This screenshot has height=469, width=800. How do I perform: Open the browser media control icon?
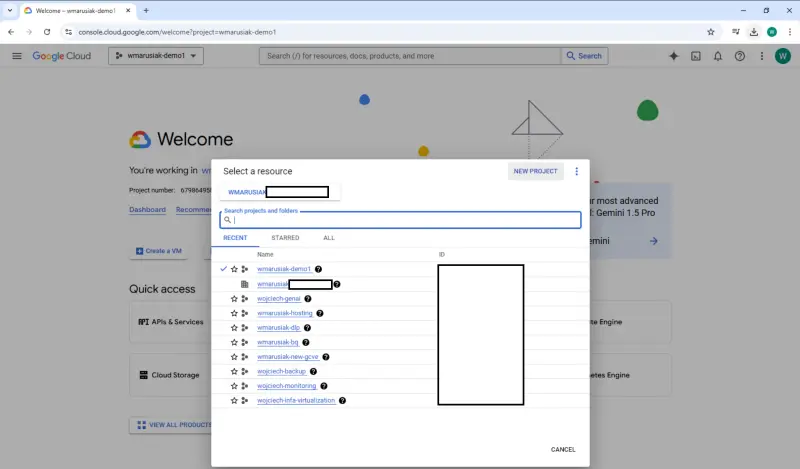point(735,32)
